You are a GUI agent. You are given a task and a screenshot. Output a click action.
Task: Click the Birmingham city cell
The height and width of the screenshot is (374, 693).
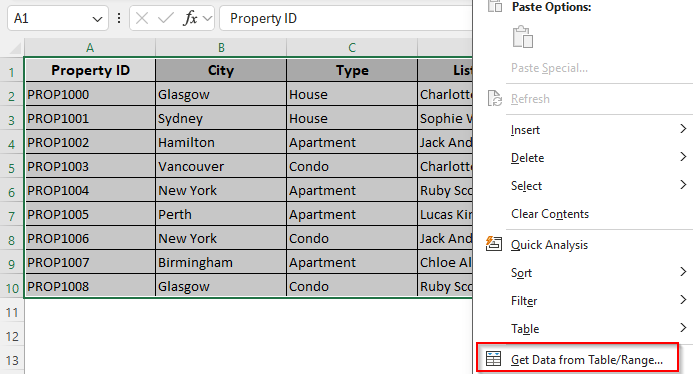(221, 262)
